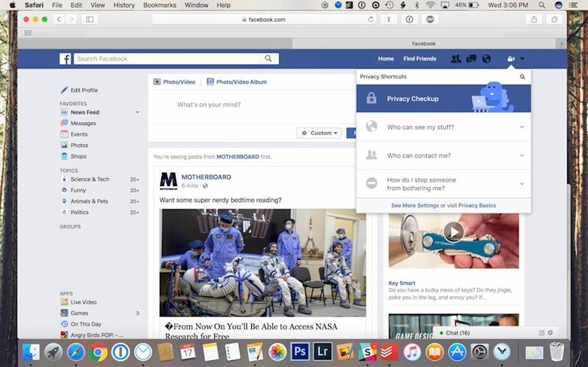This screenshot has width=588, height=367.
Task: Open the View menu
Action: [97, 5]
